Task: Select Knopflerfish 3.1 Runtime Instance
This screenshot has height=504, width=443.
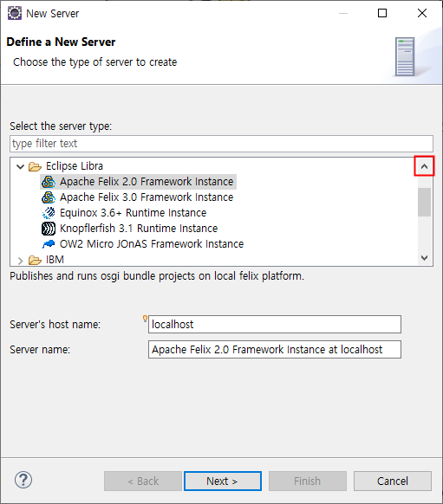Action: pyautogui.click(x=139, y=229)
